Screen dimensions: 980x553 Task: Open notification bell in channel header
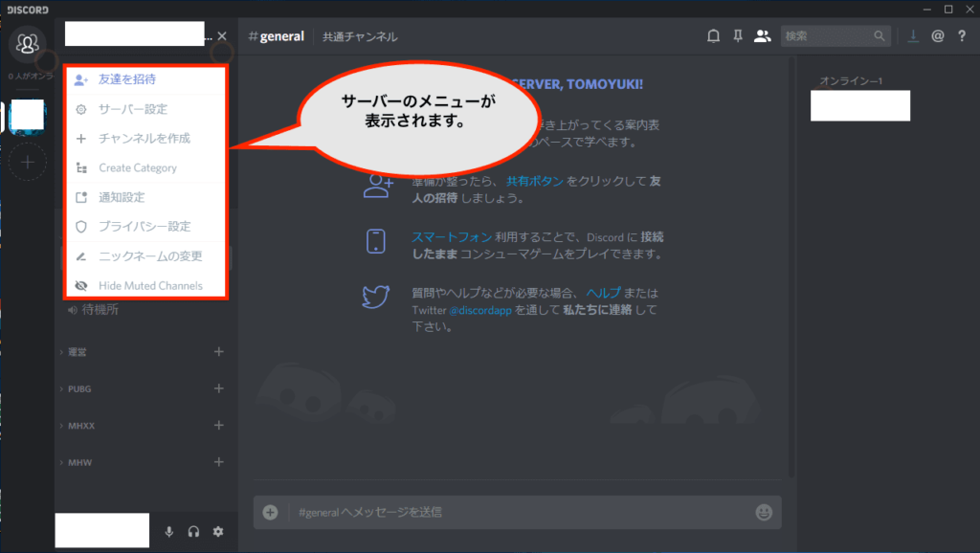(713, 36)
